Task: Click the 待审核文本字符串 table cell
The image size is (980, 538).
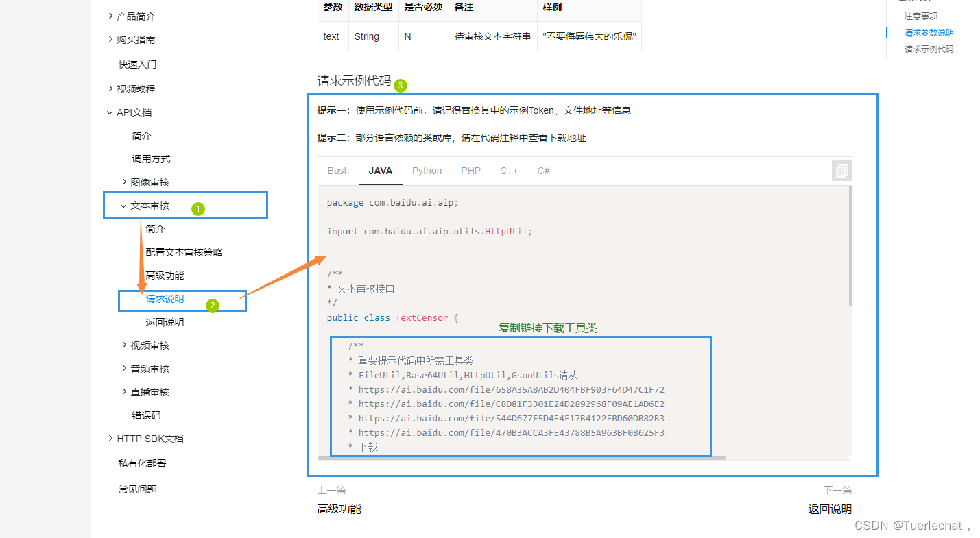Action: pos(492,36)
